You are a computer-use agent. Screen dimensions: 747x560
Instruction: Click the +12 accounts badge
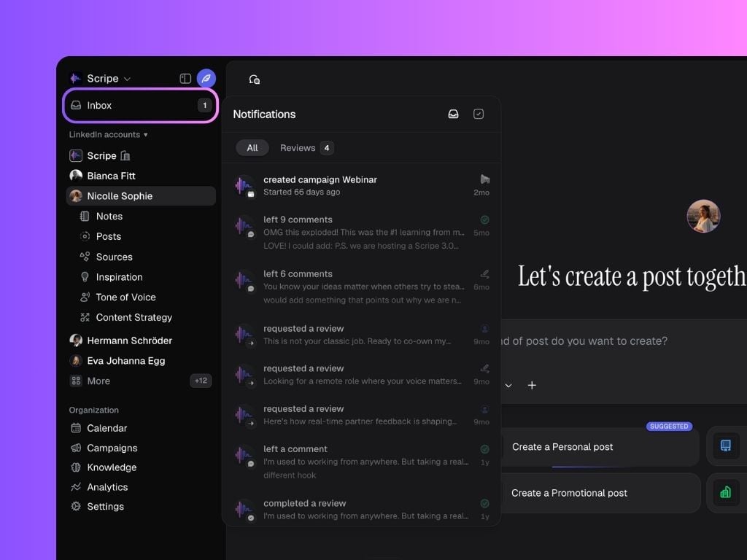(x=201, y=381)
